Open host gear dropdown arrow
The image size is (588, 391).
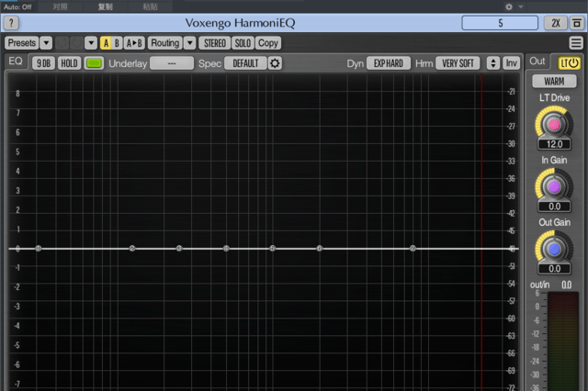521,6
